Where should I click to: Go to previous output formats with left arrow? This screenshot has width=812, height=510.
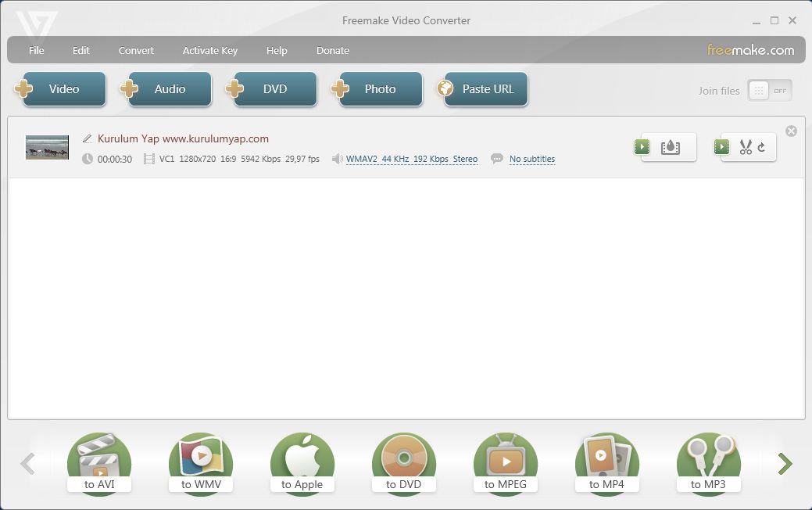coord(27,464)
